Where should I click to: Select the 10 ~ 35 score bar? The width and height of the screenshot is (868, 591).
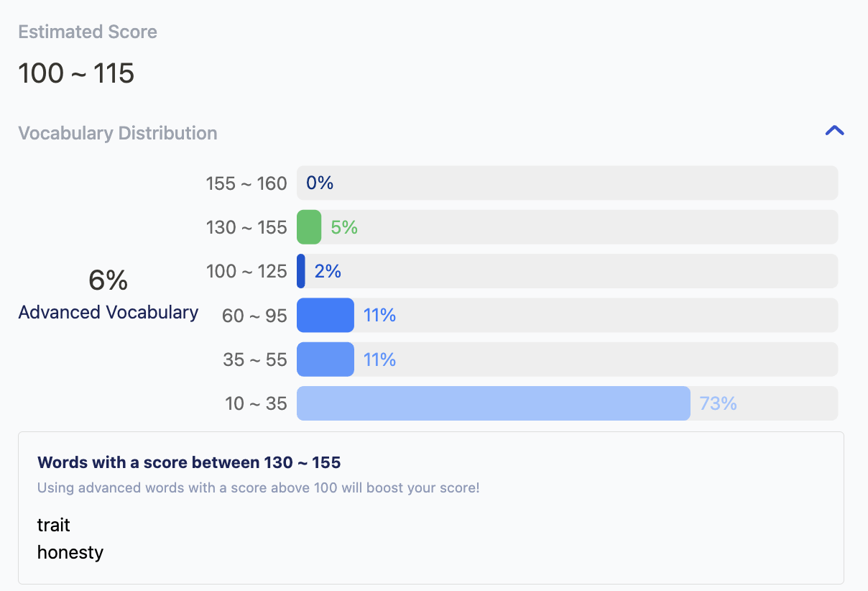click(x=493, y=403)
